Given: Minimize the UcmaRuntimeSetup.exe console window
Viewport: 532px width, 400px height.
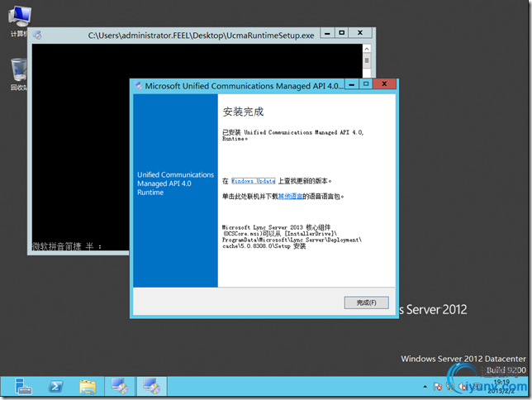Looking at the screenshot, I should tap(327, 33).
